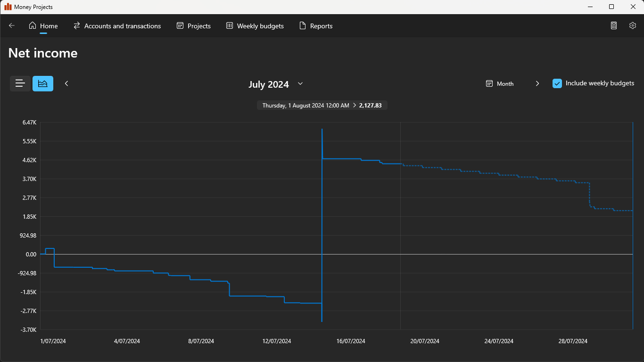Screen dimensions: 644x362
Task: Click the Net income heading
Action: tap(43, 53)
